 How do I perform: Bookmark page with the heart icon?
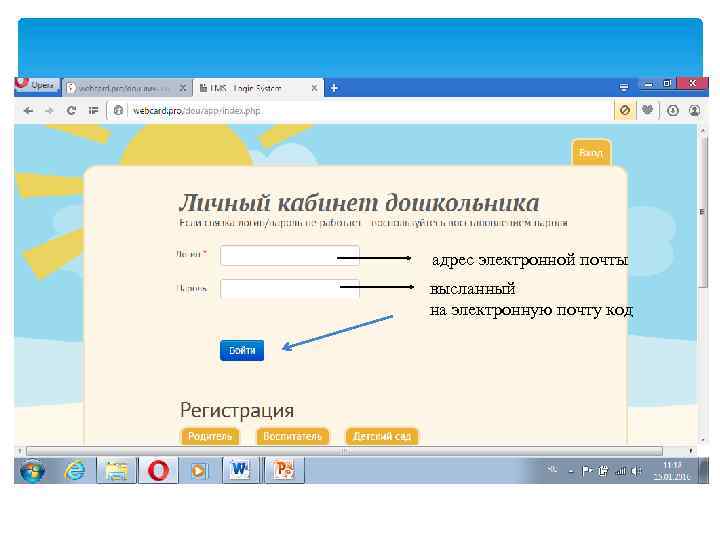[x=647, y=110]
